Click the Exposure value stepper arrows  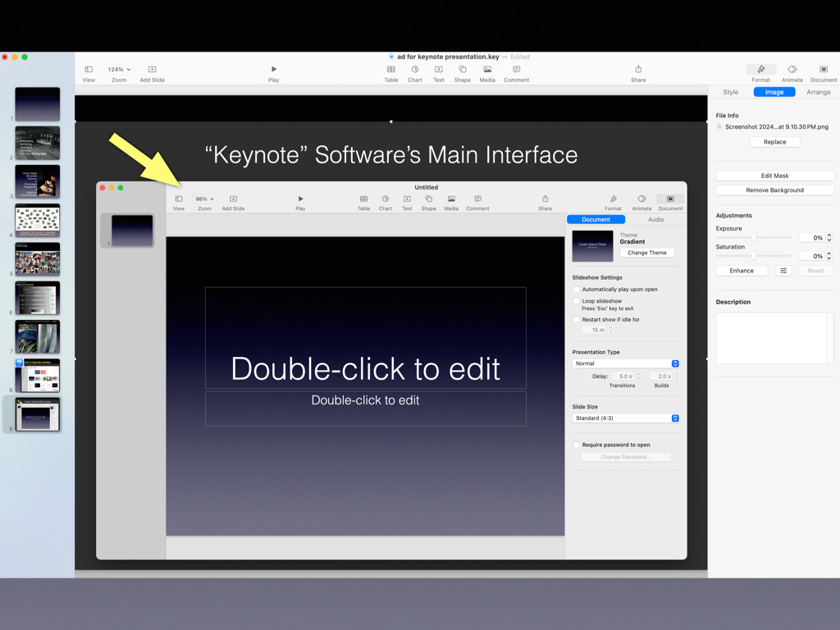click(x=829, y=238)
